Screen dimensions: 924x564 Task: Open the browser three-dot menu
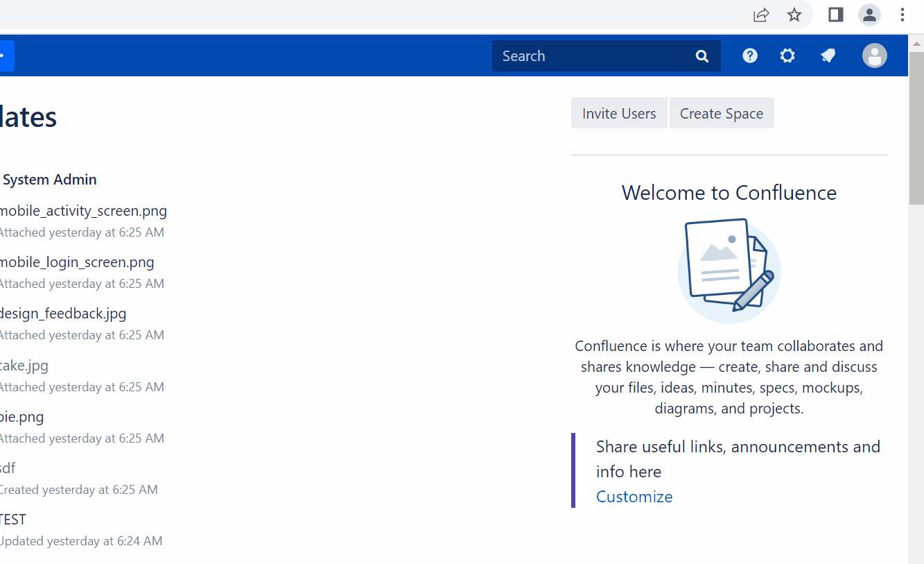point(902,15)
